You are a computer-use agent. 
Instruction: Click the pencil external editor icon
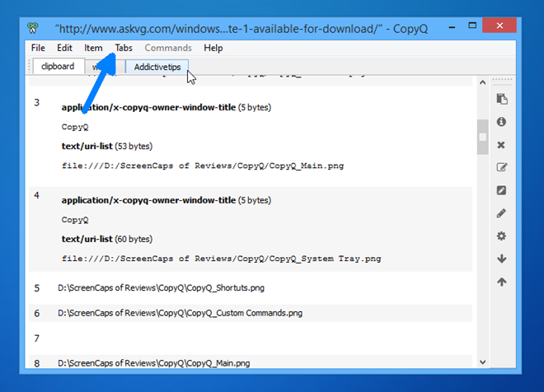(x=501, y=213)
